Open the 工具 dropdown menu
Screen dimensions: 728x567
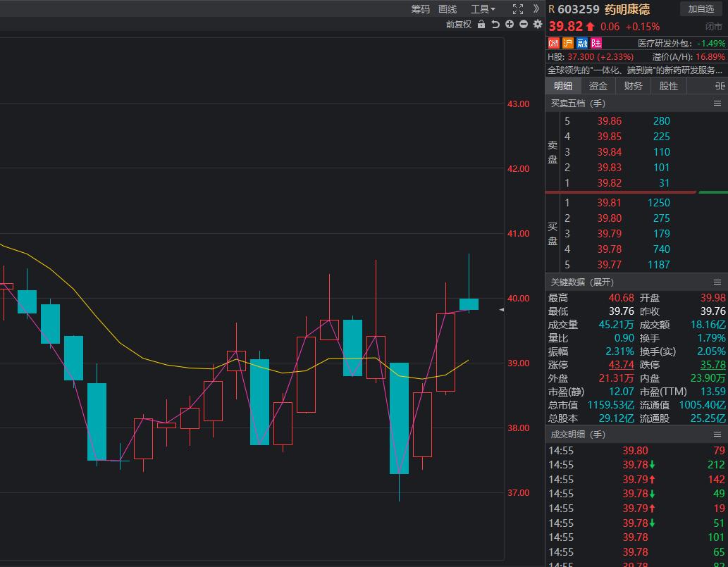pos(483,9)
